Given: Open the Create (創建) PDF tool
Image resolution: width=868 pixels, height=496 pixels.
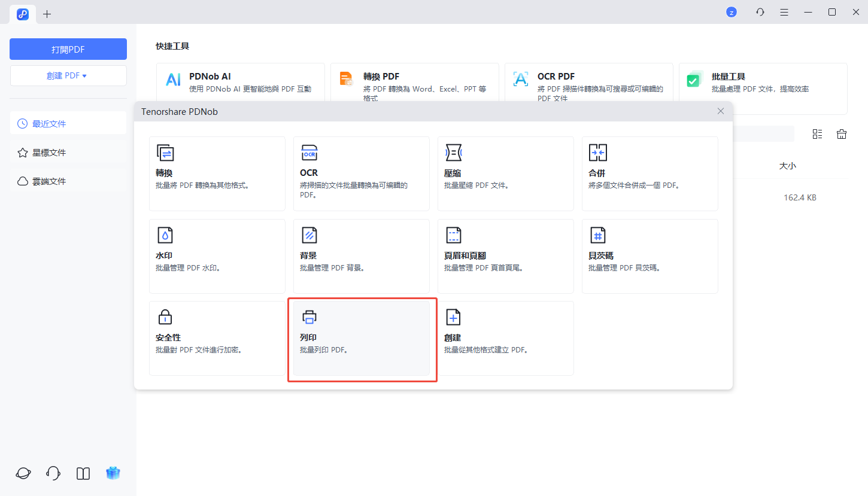Looking at the screenshot, I should click(x=505, y=338).
